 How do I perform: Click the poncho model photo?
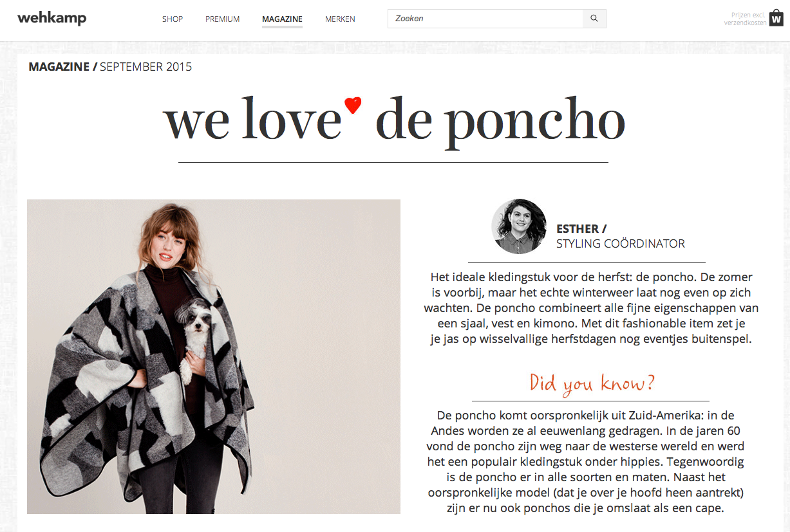tap(214, 356)
